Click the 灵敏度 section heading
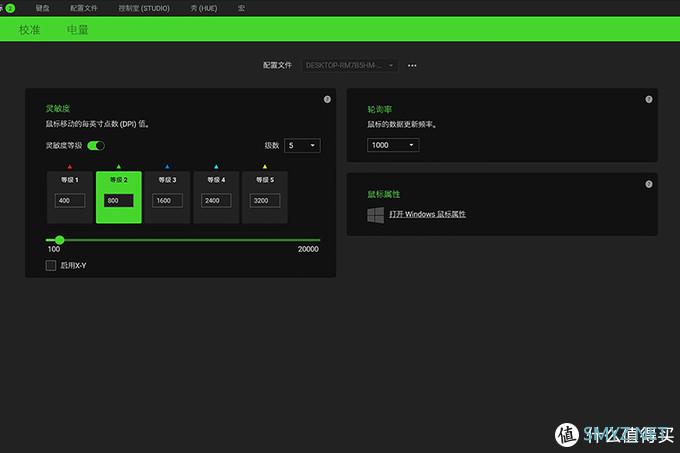Viewport: 680px width, 453px height. 58,108
